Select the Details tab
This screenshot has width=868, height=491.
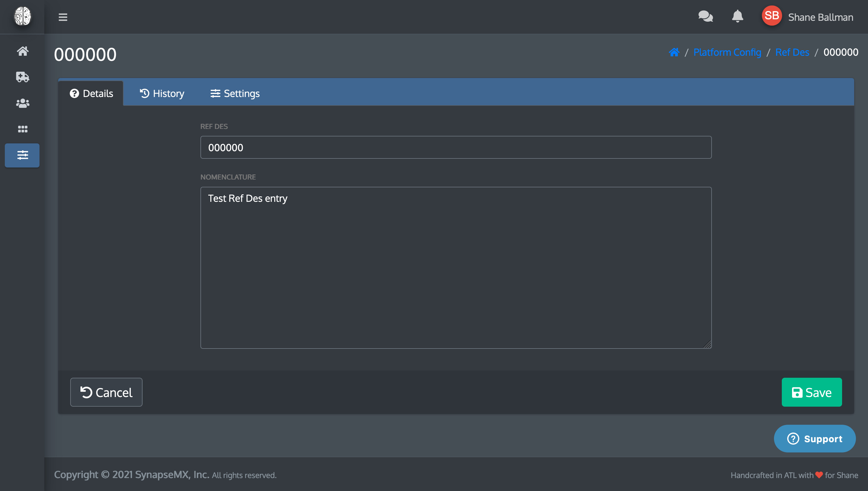91,93
